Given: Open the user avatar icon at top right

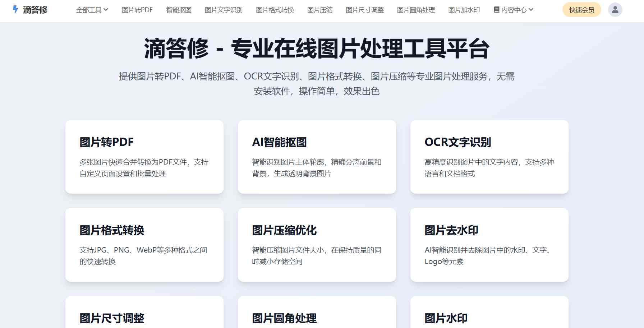Looking at the screenshot, I should coord(615,9).
